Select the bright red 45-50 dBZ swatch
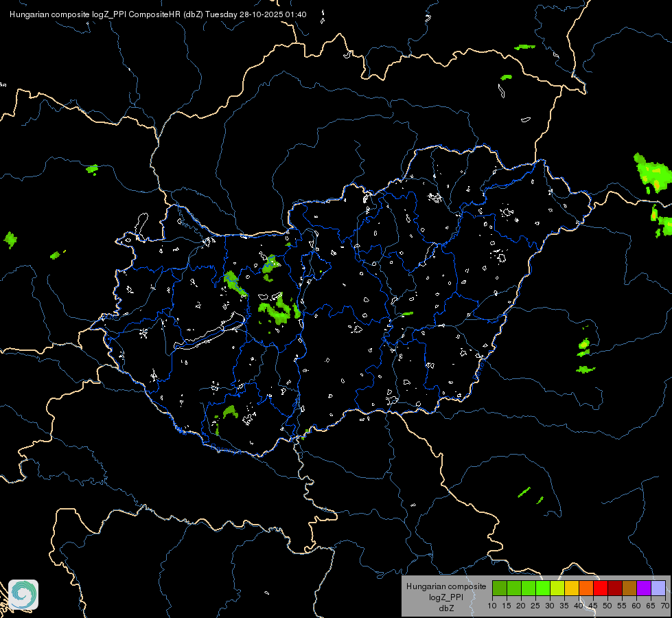This screenshot has height=618, width=672. coord(601,588)
